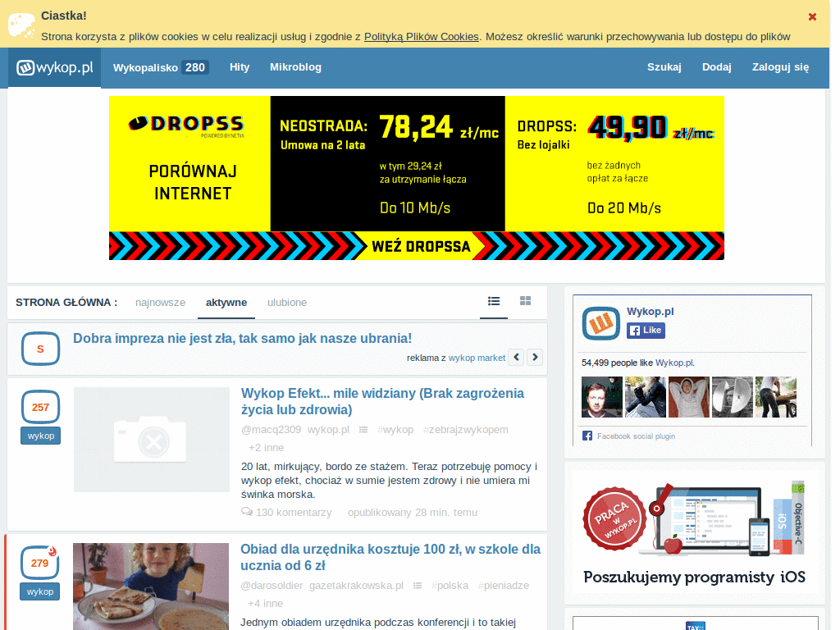This screenshot has width=840, height=630.
Task: Open 'Dobra impreza nie jest zła' ad
Action: click(242, 338)
